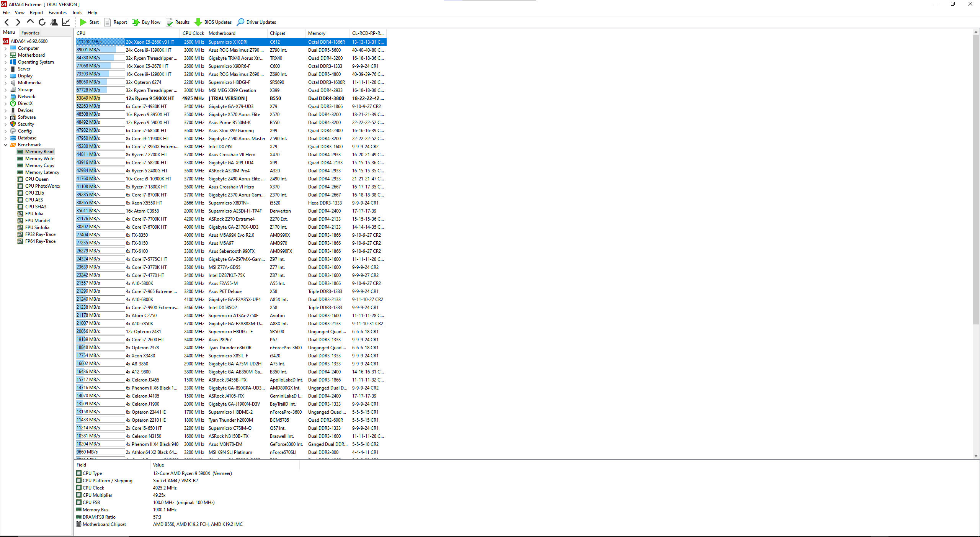Switch to the Favorites tab in sidebar
This screenshot has height=537, width=980.
(x=30, y=33)
